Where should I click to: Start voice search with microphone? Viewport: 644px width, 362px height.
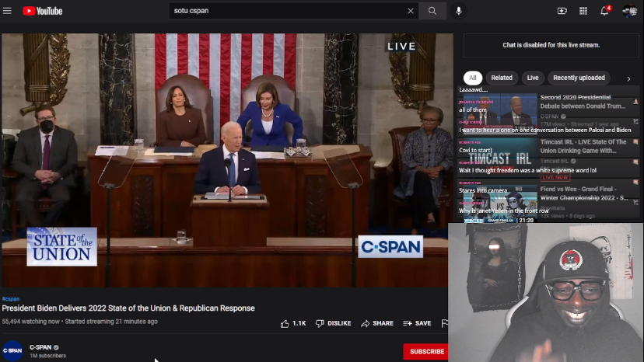tap(459, 11)
